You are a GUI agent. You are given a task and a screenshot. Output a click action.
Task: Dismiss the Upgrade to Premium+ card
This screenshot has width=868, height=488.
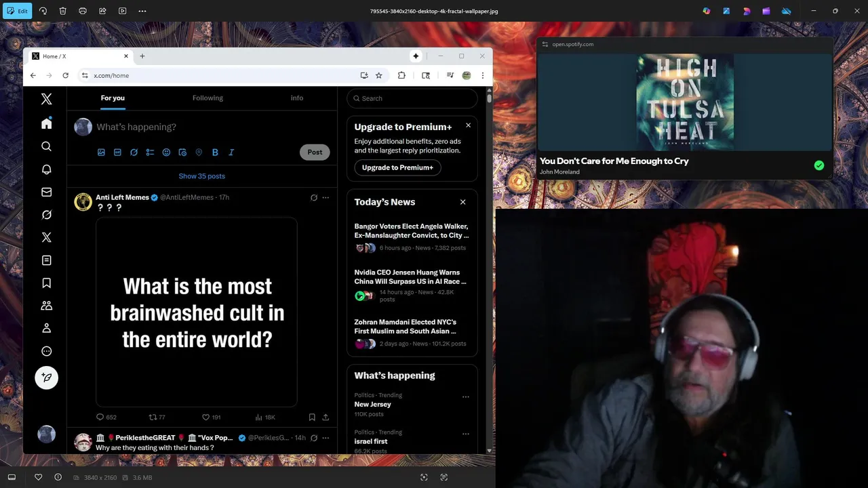468,125
